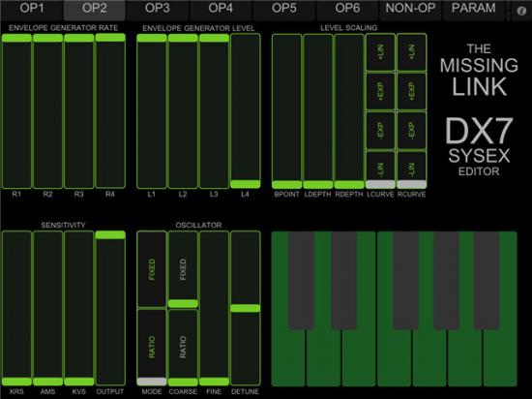Pick -LIN in the RCURVE column
The height and width of the screenshot is (399, 532).
(x=411, y=169)
